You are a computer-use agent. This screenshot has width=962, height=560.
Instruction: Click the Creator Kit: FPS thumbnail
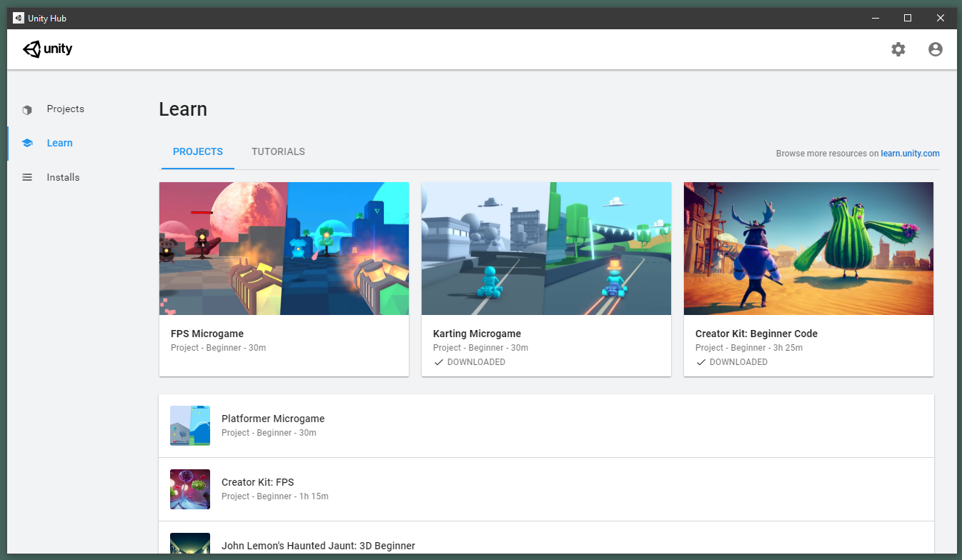tap(190, 489)
